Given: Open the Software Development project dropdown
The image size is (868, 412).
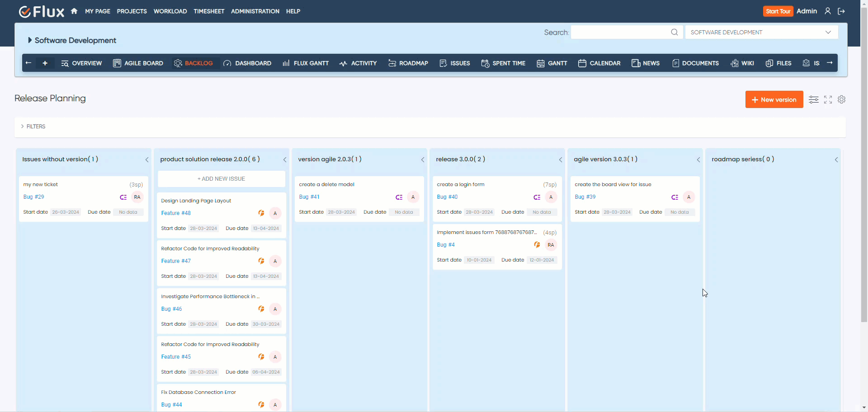Looking at the screenshot, I should 761,32.
